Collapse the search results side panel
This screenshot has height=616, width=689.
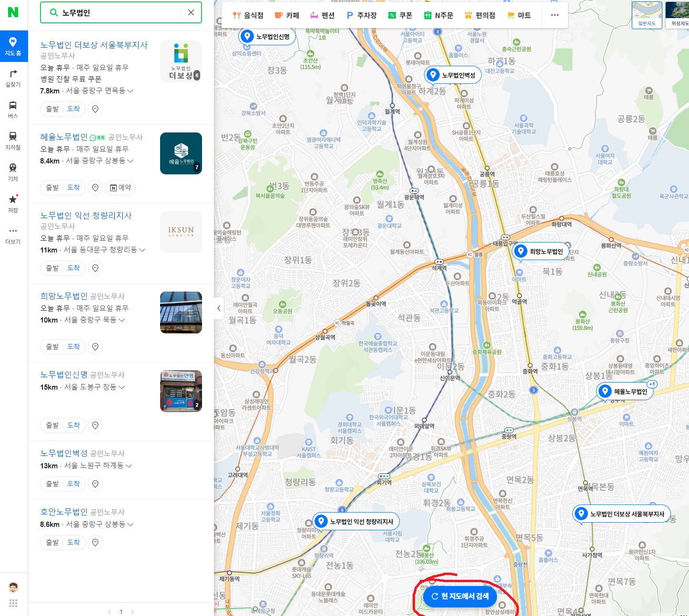tap(219, 308)
